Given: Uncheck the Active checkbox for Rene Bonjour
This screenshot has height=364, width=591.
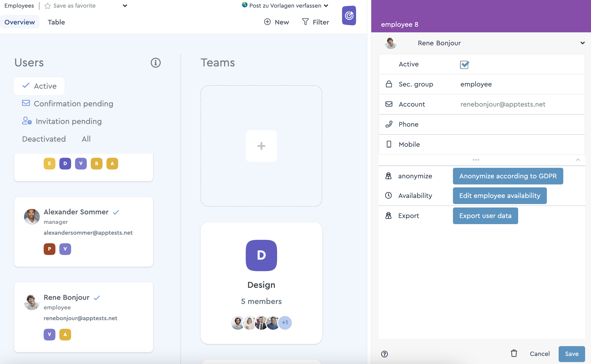Looking at the screenshot, I should pos(464,65).
